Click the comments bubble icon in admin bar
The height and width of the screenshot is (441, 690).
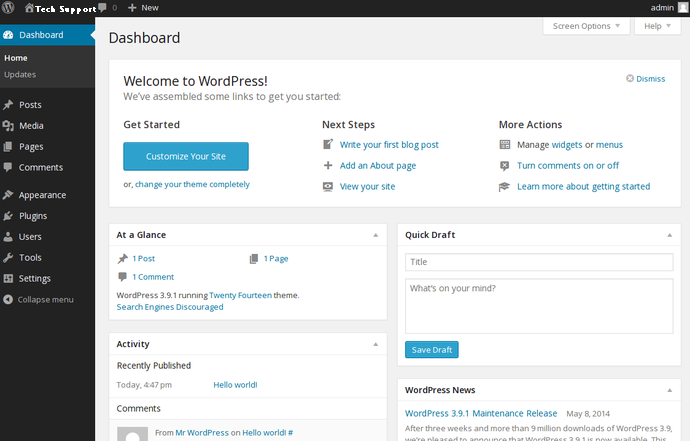click(x=103, y=7)
